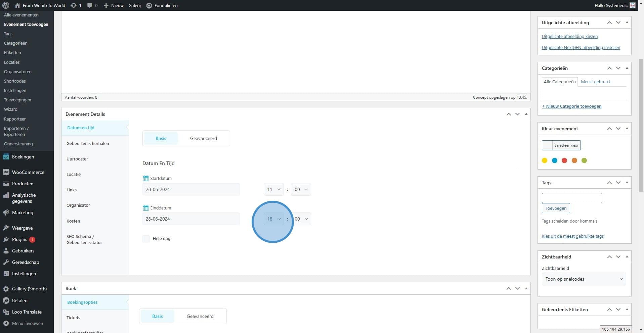Open the end minute dropdown

301,219
